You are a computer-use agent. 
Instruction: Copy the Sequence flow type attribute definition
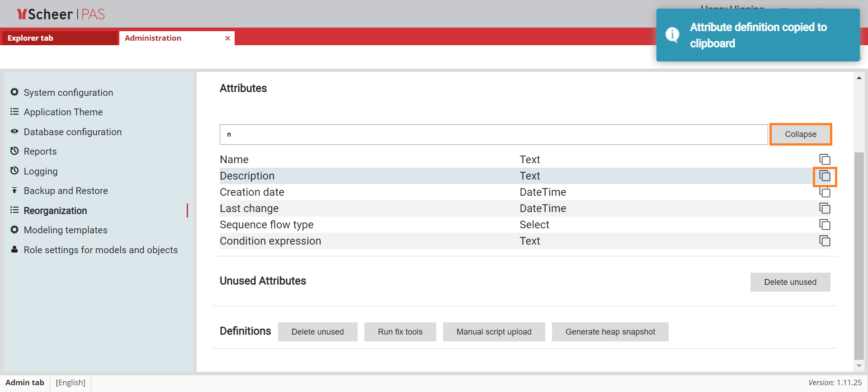pos(825,225)
